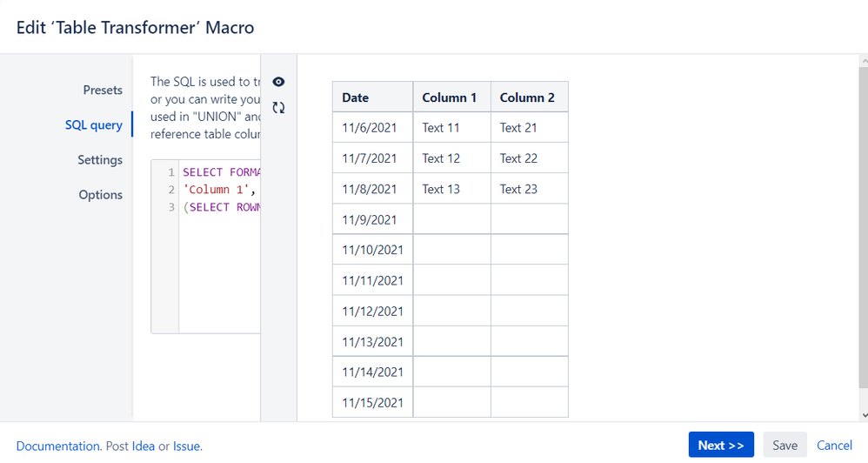Select the 11/15/2021 date cell
The image size is (868, 463).
(372, 403)
